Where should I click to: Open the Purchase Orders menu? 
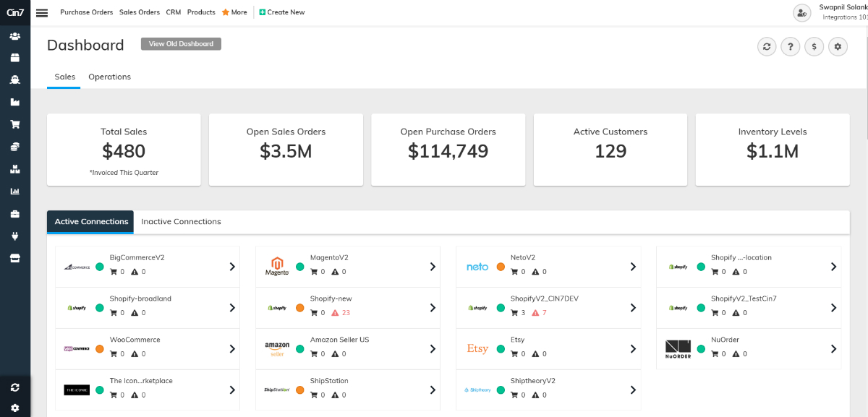tap(86, 12)
